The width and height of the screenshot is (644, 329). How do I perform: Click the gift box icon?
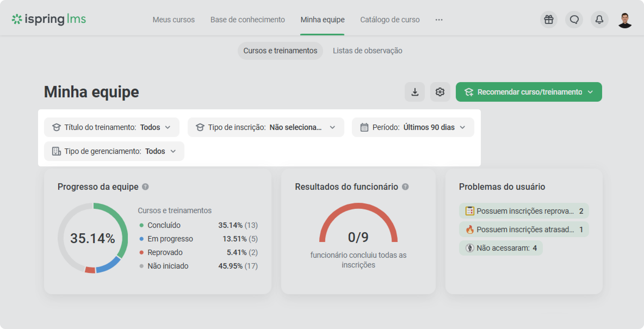549,20
